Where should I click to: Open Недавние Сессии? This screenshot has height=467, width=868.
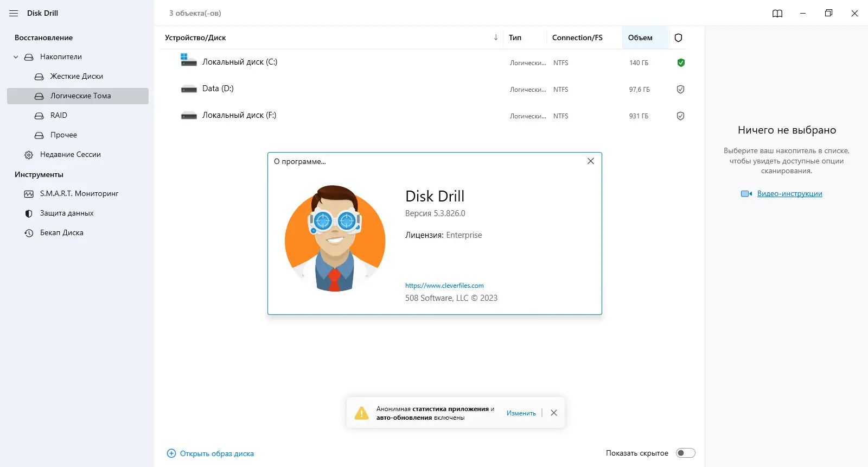click(x=70, y=154)
